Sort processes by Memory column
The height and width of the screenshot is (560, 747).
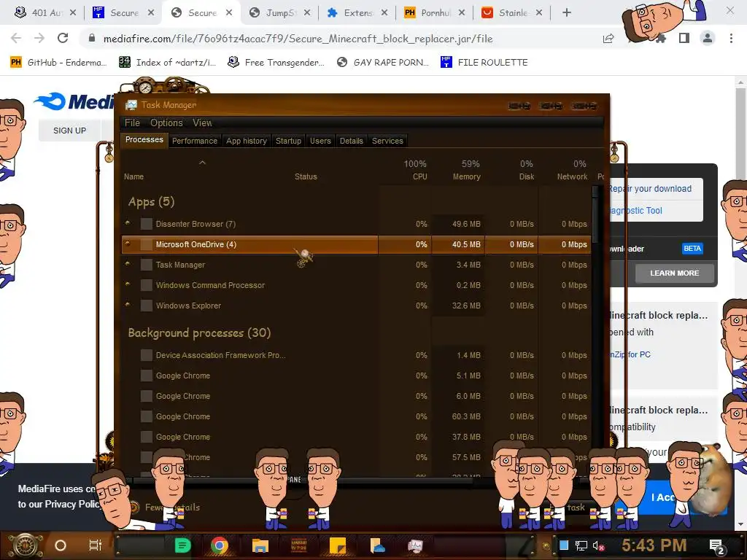tap(466, 176)
